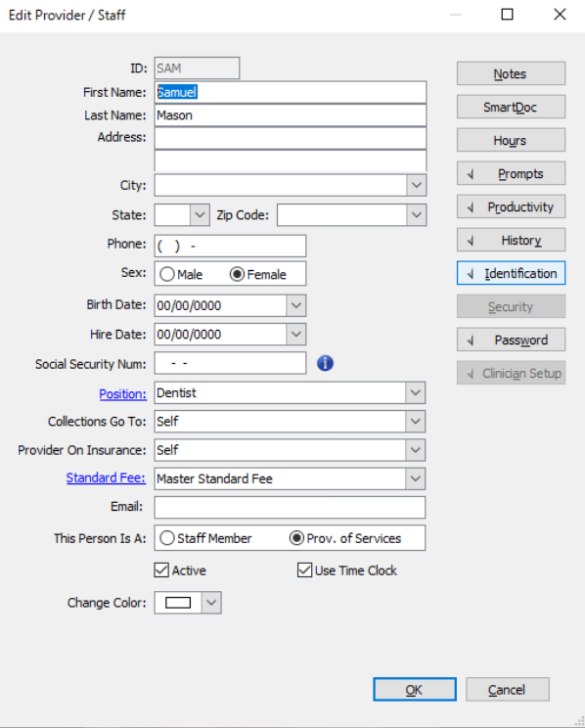This screenshot has height=728, width=585.
Task: Click the second Address line field
Action: click(x=291, y=160)
